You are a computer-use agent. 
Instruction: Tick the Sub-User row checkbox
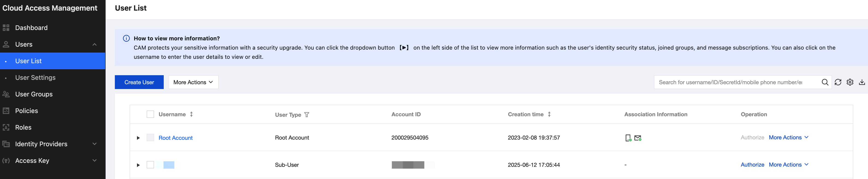pos(150,165)
